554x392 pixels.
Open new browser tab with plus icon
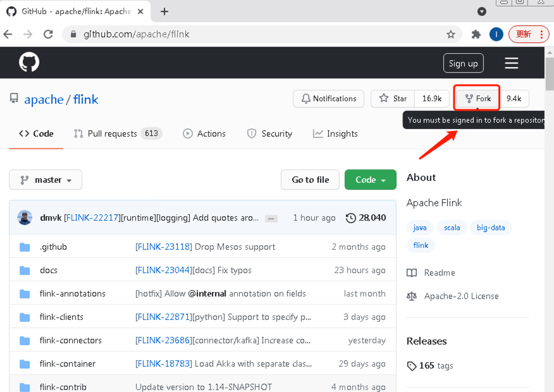pyautogui.click(x=164, y=11)
